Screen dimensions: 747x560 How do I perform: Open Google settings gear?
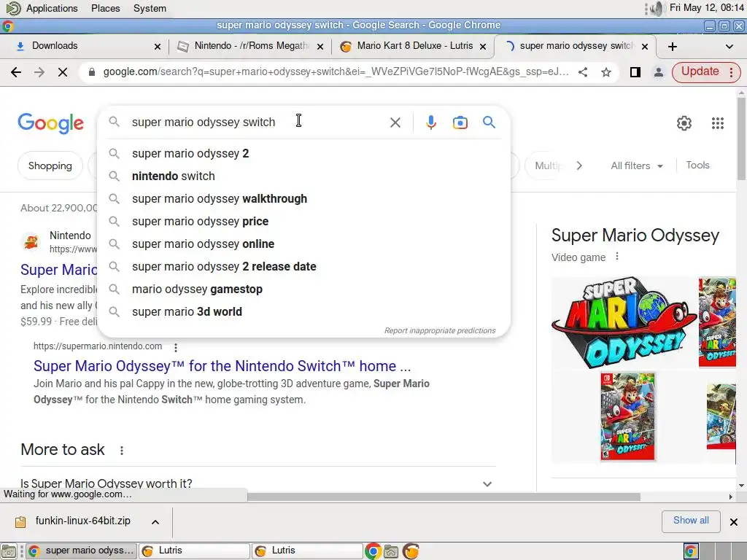pos(684,122)
